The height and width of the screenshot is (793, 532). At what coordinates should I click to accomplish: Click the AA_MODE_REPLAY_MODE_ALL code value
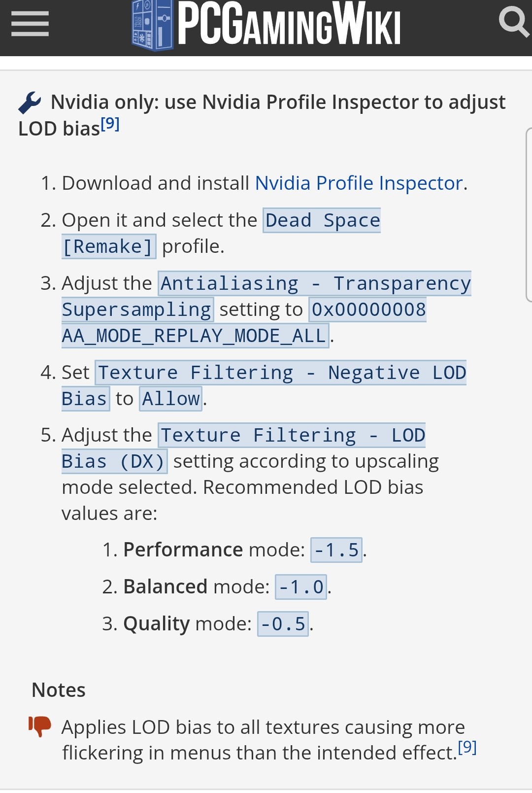pyautogui.click(x=195, y=336)
